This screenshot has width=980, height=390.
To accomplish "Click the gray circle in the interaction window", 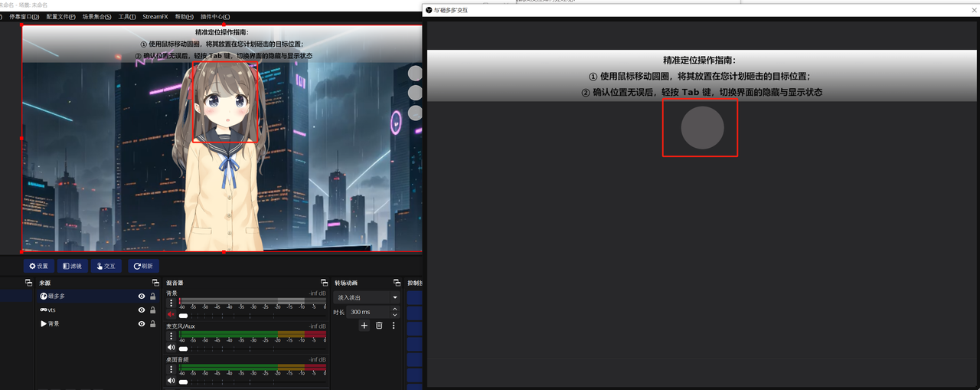I will pyautogui.click(x=702, y=128).
